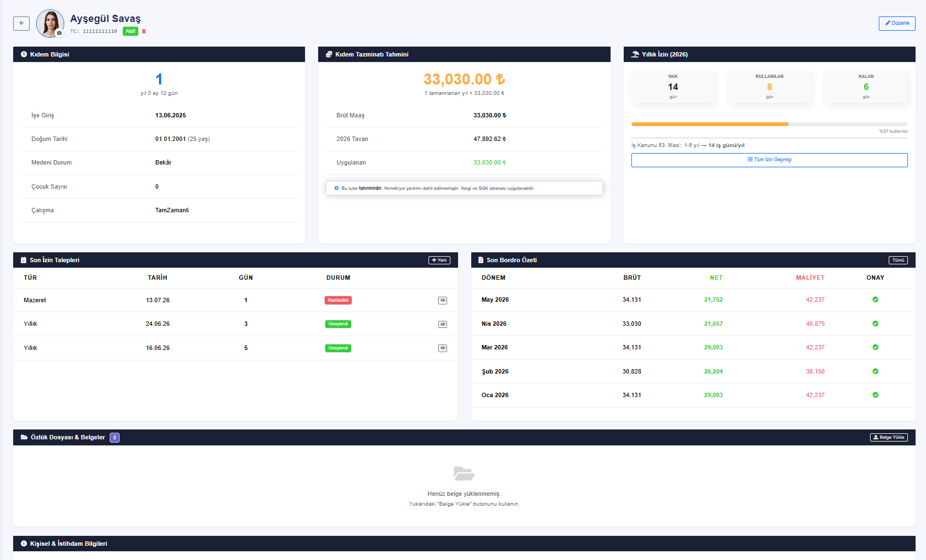View the Mazeret leave request eye icon

(x=443, y=301)
